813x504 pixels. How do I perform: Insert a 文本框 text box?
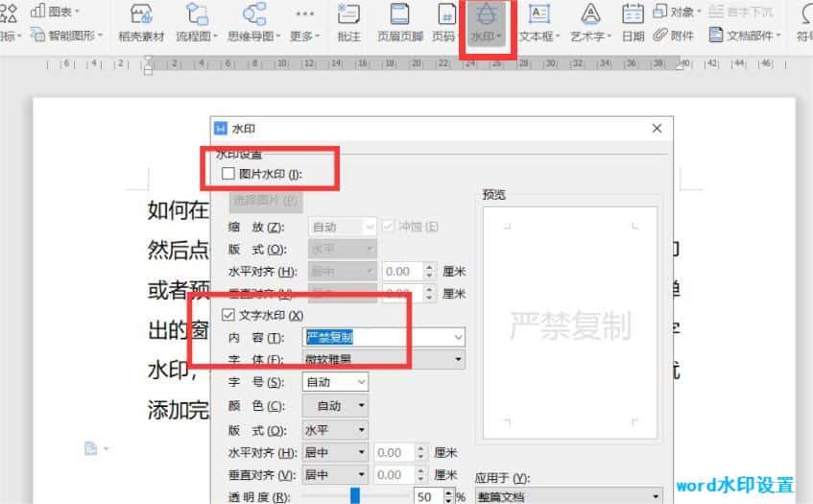click(539, 23)
